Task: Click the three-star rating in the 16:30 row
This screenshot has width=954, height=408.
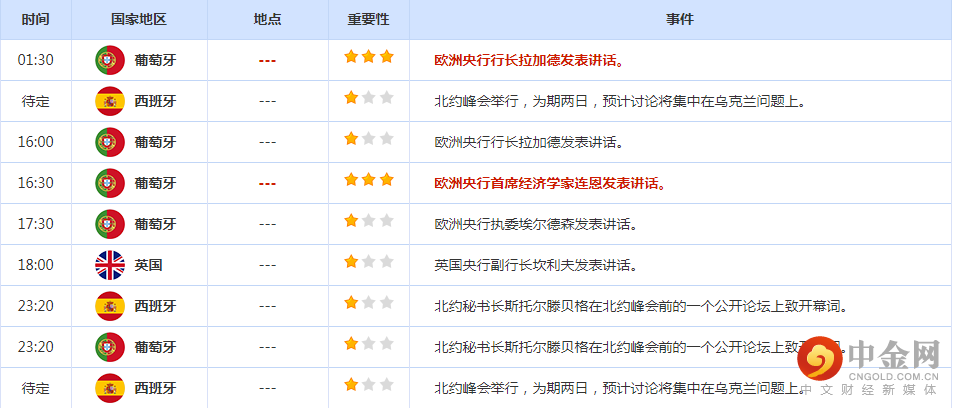Action: [369, 180]
